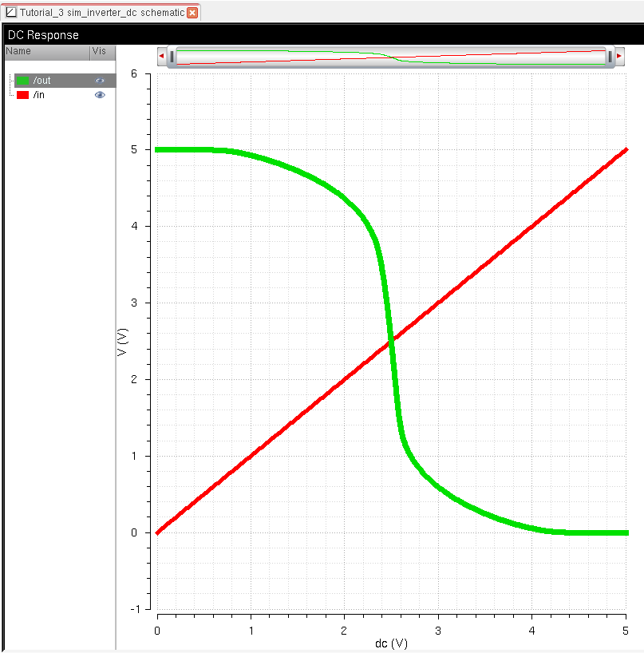Click the green /out color swatch
This screenshot has width=644, height=653.
[x=22, y=81]
